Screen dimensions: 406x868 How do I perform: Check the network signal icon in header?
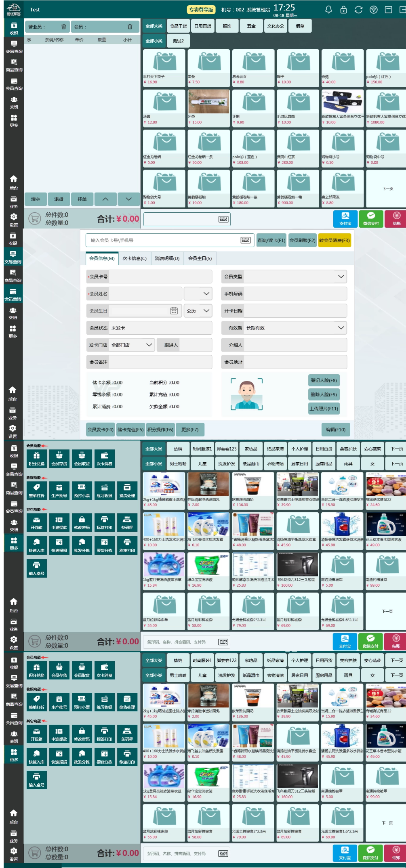point(374,10)
